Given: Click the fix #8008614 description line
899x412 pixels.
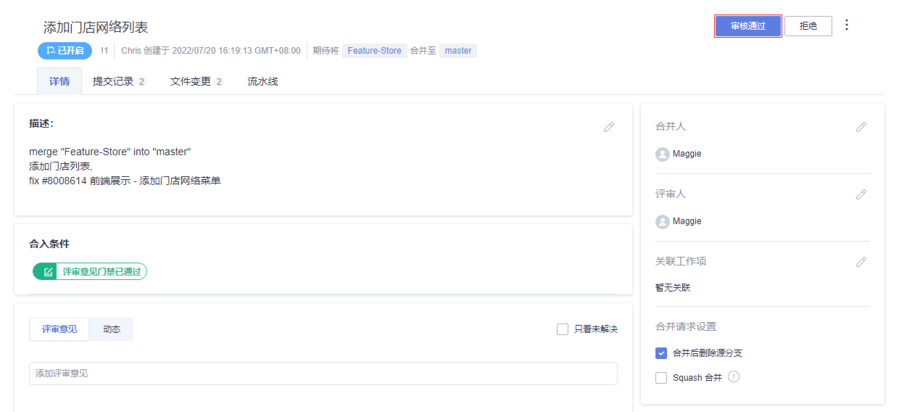Looking at the screenshot, I should pyautogui.click(x=125, y=181).
